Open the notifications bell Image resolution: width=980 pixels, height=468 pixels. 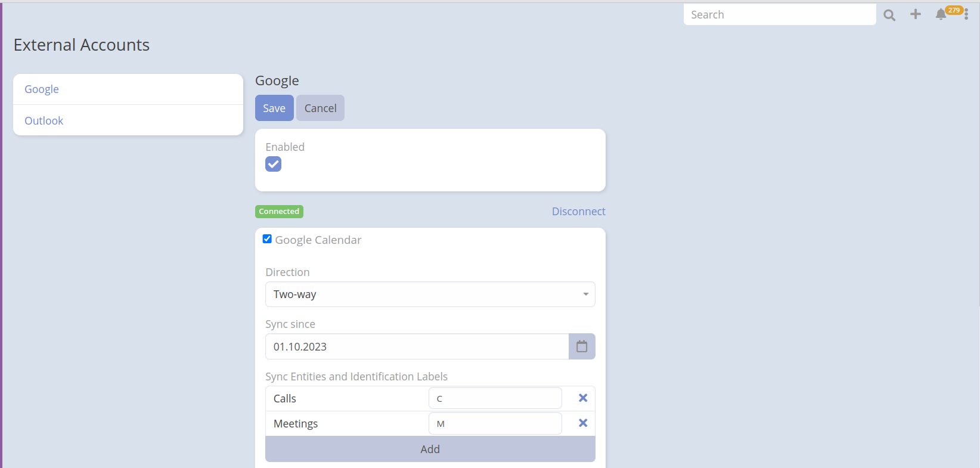(941, 14)
